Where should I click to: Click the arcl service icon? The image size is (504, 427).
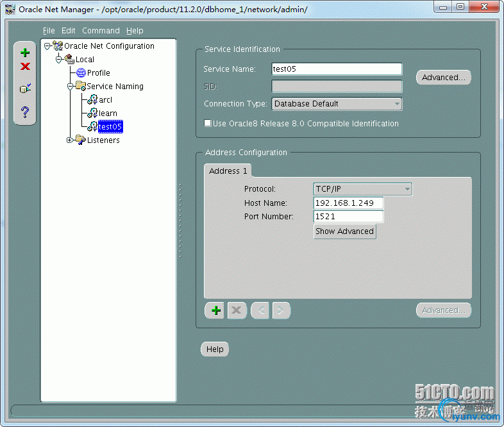tap(92, 99)
